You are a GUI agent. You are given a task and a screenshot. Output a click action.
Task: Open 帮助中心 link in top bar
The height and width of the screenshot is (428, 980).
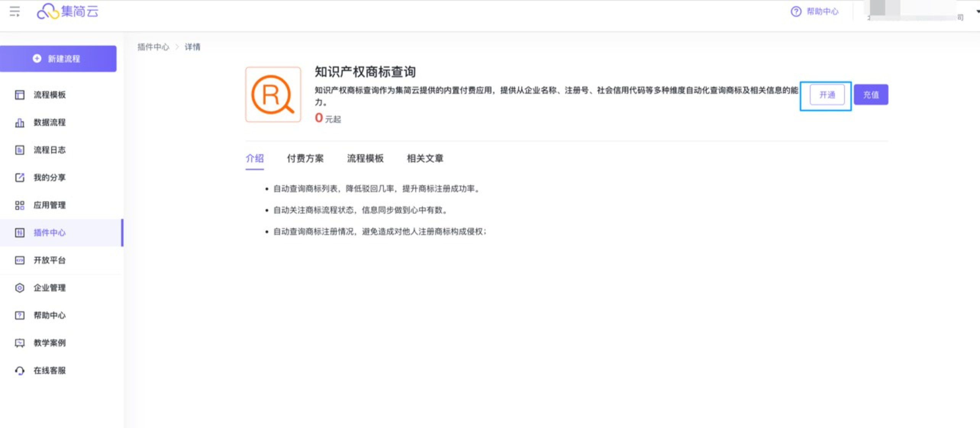[x=822, y=11]
